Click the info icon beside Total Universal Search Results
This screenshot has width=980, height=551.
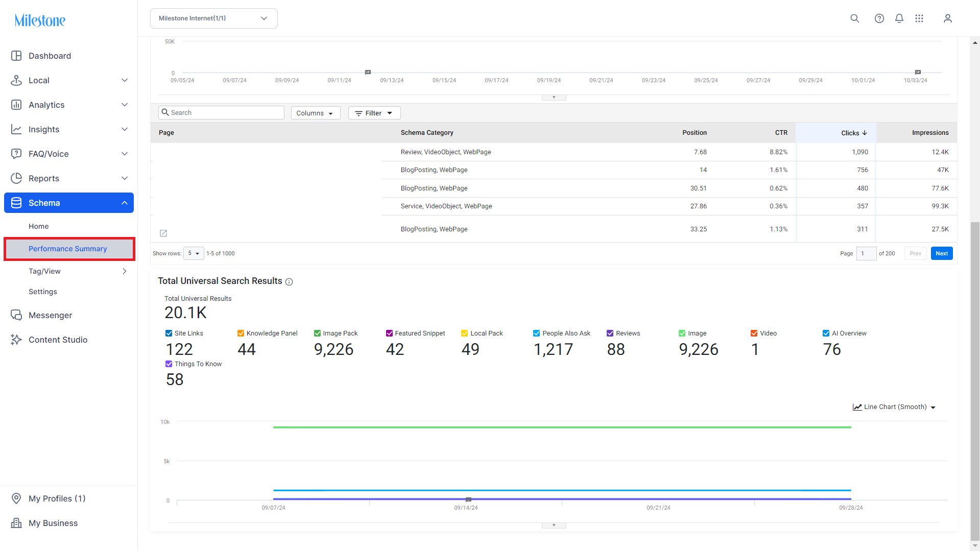[289, 282]
